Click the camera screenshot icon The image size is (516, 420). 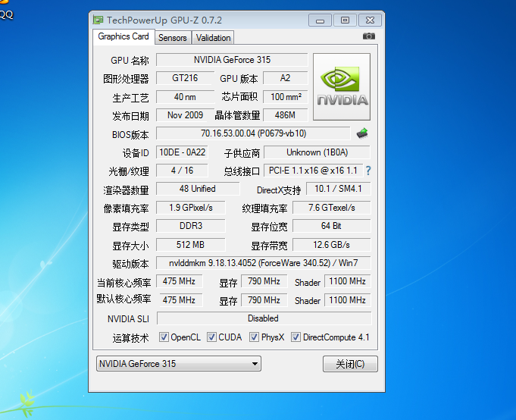point(368,36)
